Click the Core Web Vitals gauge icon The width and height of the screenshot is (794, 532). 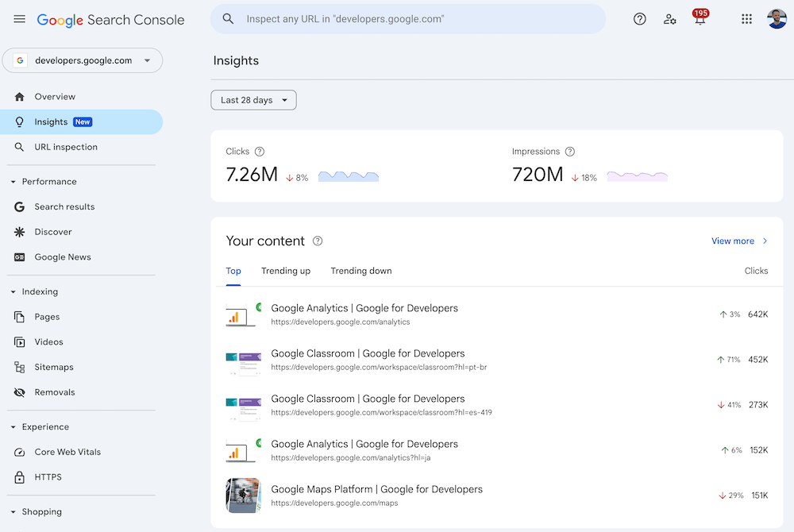coord(19,452)
